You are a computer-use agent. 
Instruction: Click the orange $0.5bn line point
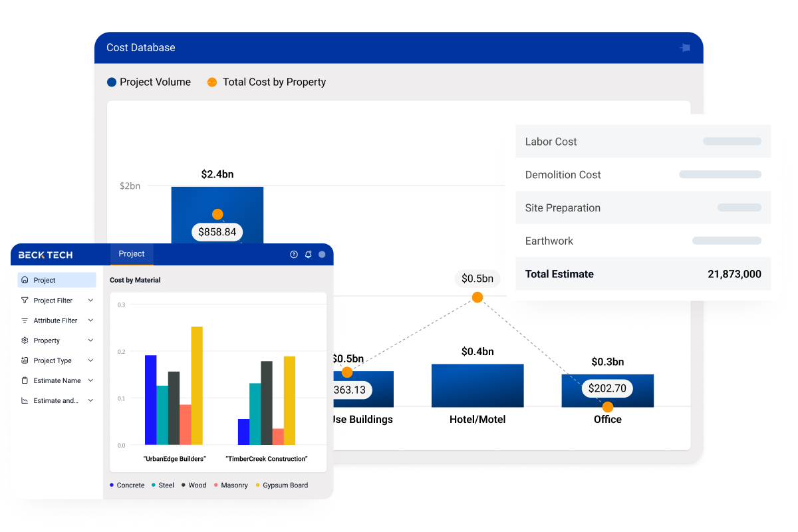(x=477, y=297)
